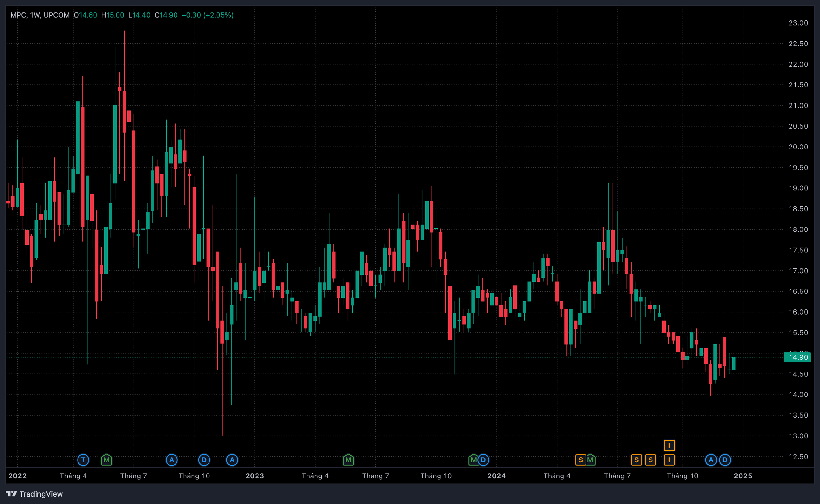Open the green M marker between Tháng 4 and Tháng 7 2023
The height and width of the screenshot is (504, 820).
tap(348, 460)
